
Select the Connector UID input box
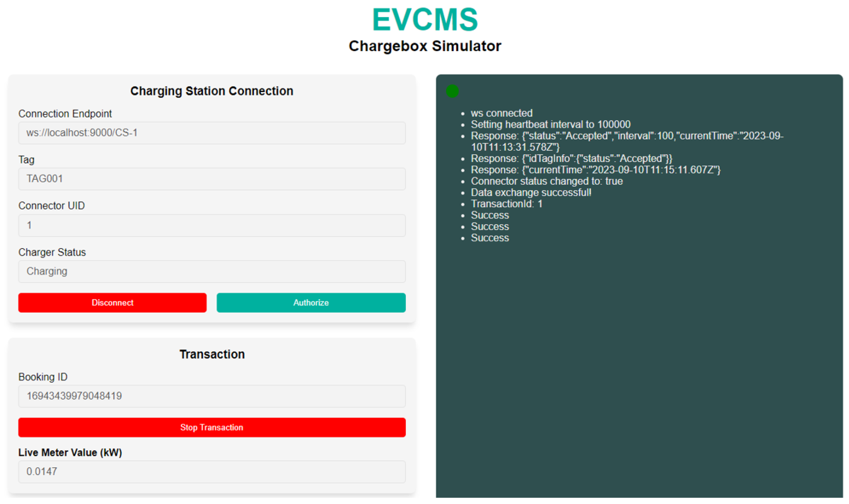tap(211, 225)
